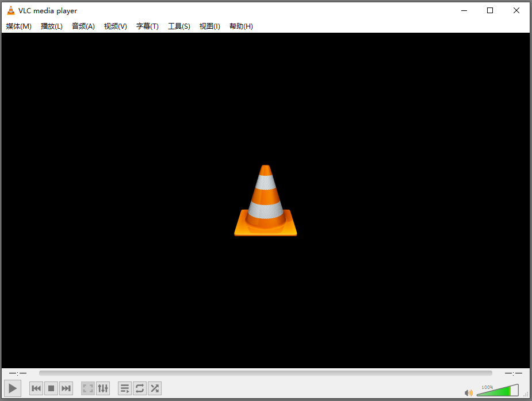The height and width of the screenshot is (401, 532).
Task: Open the 帮助(H) menu
Action: tap(241, 26)
